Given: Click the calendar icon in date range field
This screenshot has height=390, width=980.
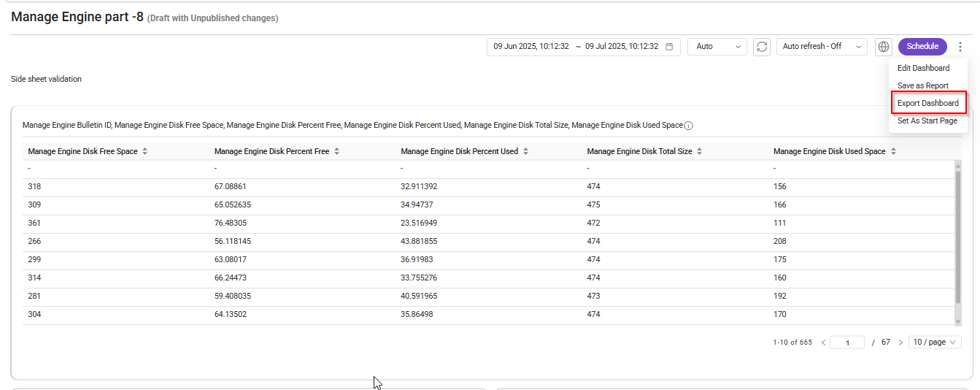Looking at the screenshot, I should [x=669, y=47].
